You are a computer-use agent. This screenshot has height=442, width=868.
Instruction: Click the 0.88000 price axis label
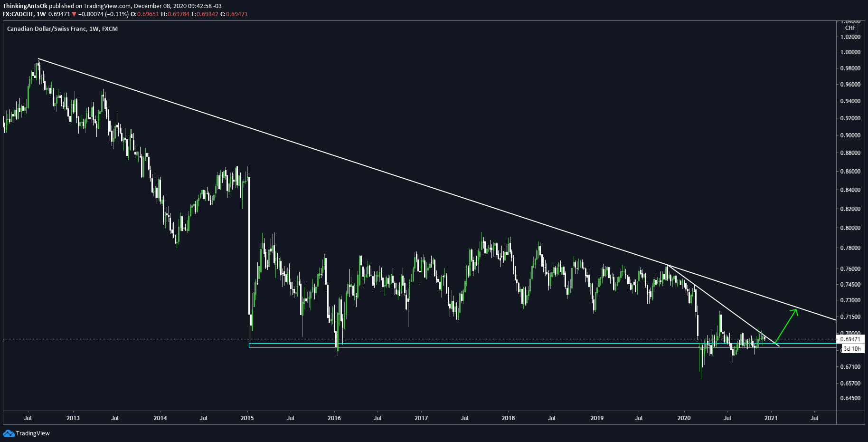coord(850,153)
